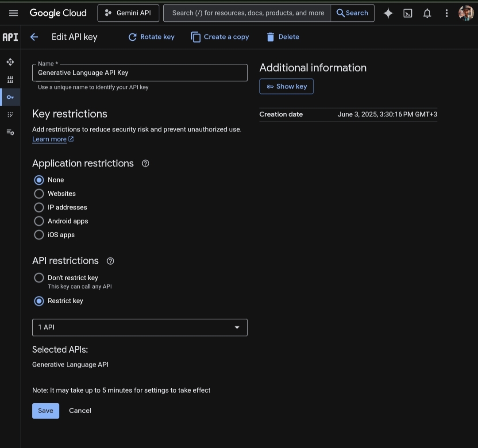Open Gemini AI assistant sparkle icon
The width and height of the screenshot is (478, 448).
(x=388, y=13)
